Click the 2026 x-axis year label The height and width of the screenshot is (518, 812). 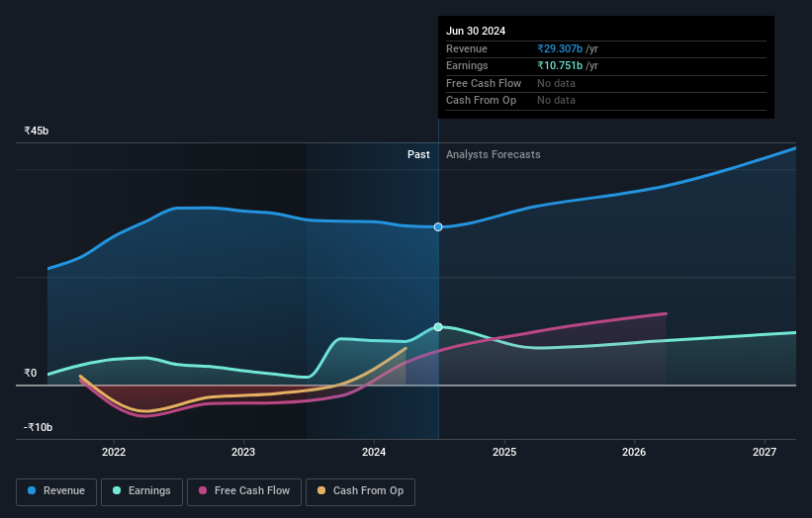coord(634,453)
